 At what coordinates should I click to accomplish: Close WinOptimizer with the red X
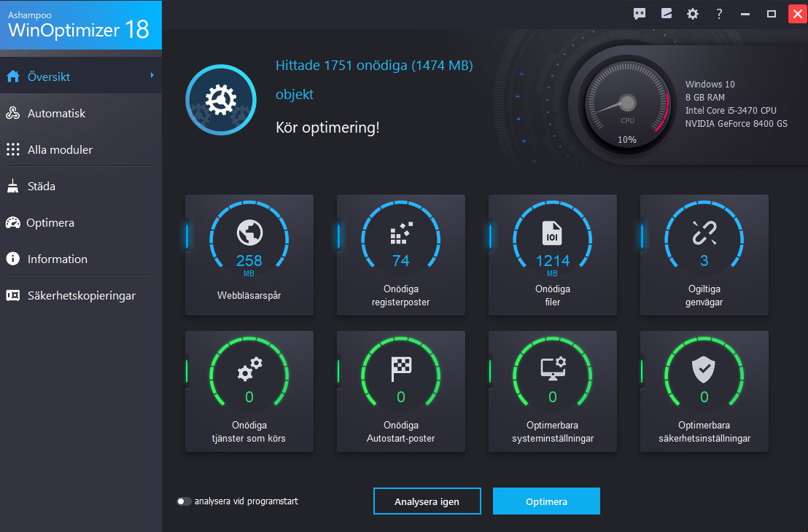[x=798, y=14]
